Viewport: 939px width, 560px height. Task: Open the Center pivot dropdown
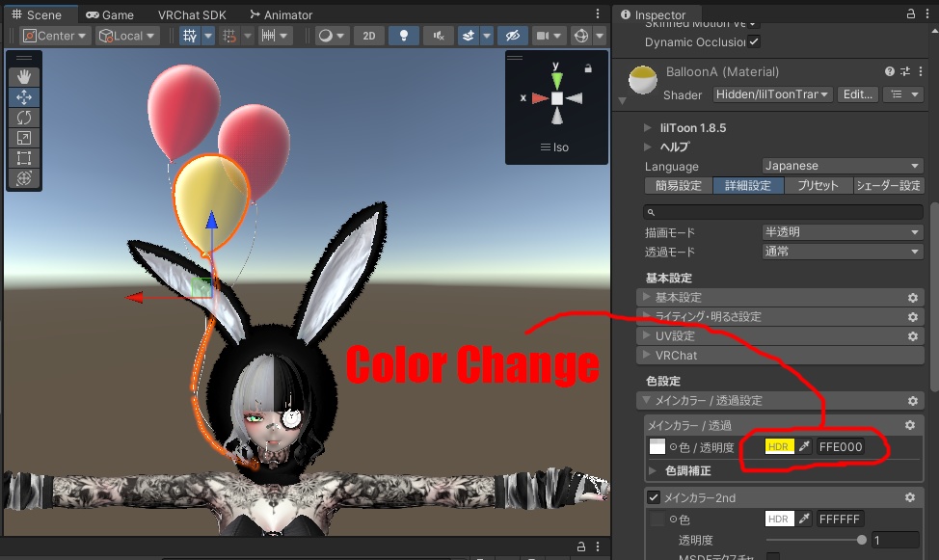pos(55,36)
